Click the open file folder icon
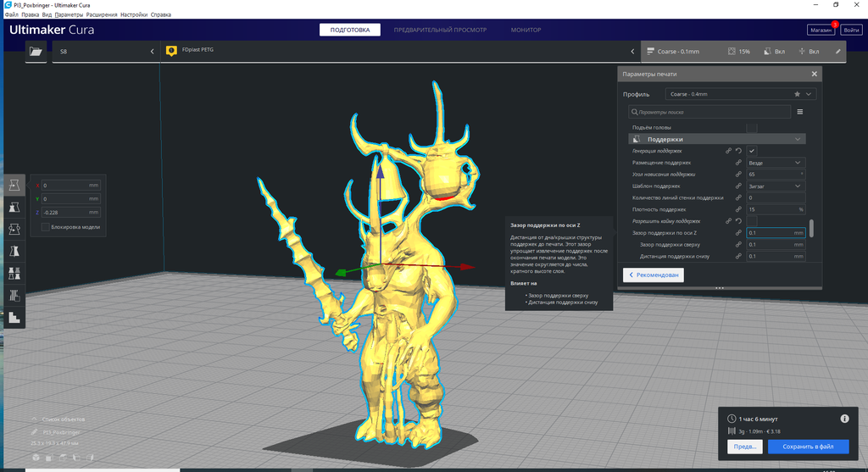This screenshot has height=472, width=868. tap(36, 52)
